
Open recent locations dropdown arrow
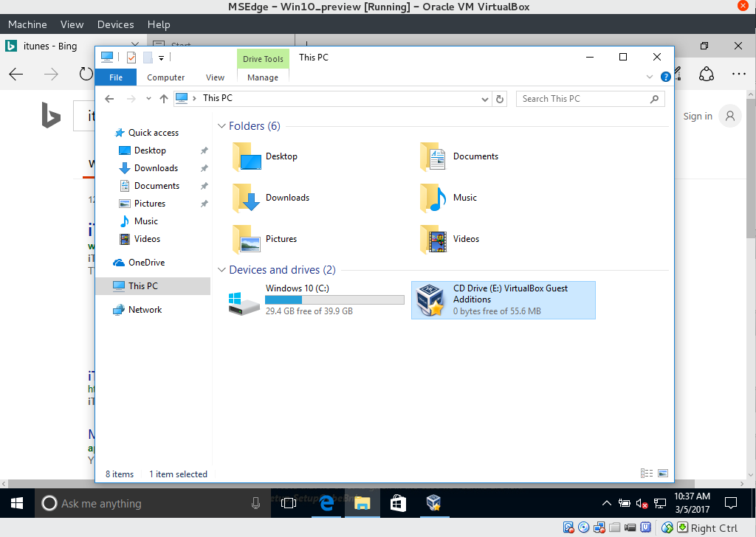coord(148,99)
